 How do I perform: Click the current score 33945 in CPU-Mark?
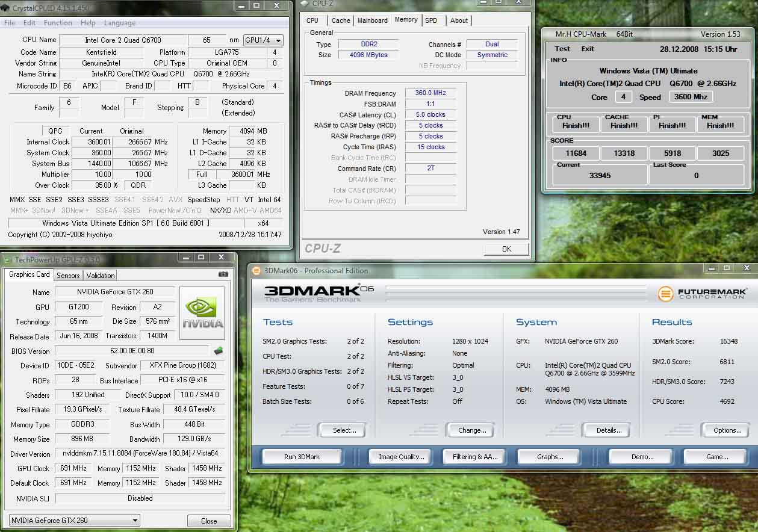tap(600, 176)
